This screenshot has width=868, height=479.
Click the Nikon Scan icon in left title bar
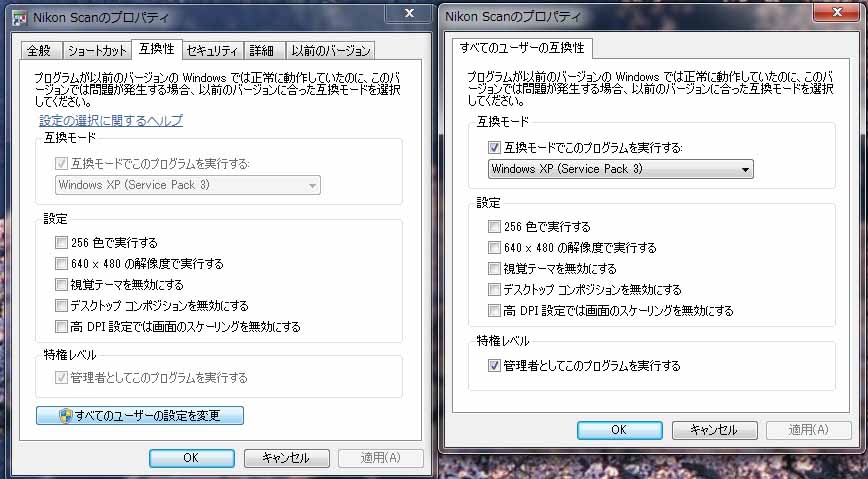click(x=20, y=18)
